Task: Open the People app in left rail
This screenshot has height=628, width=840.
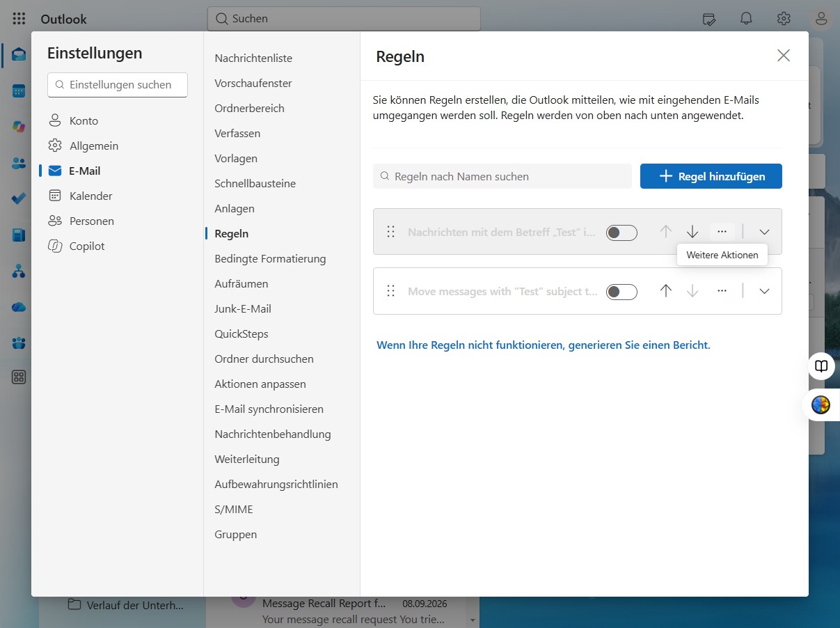Action: tap(19, 163)
